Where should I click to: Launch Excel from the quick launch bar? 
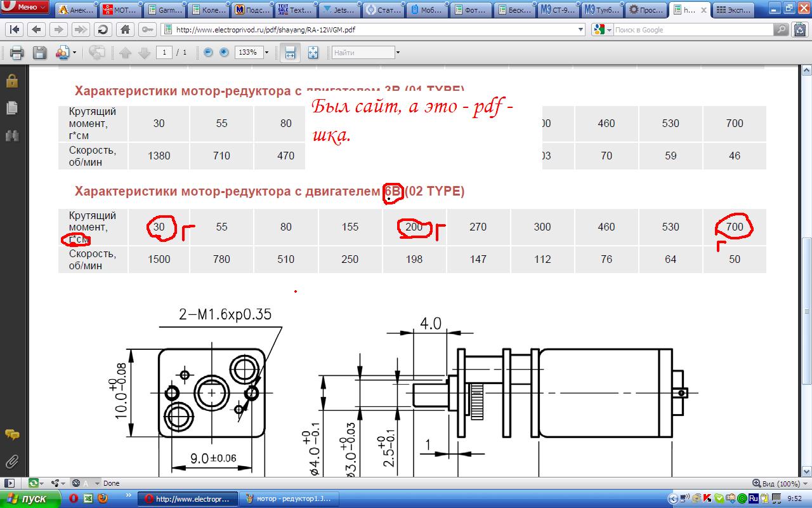pyautogui.click(x=88, y=498)
